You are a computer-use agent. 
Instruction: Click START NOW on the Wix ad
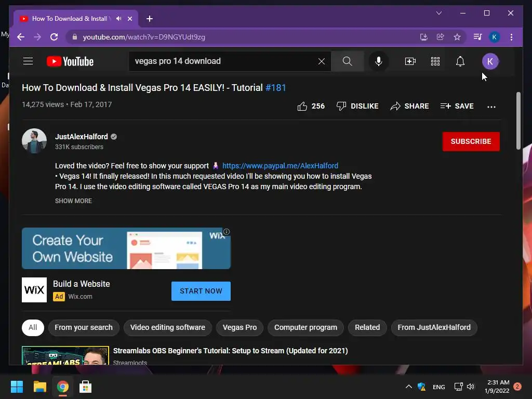point(201,291)
